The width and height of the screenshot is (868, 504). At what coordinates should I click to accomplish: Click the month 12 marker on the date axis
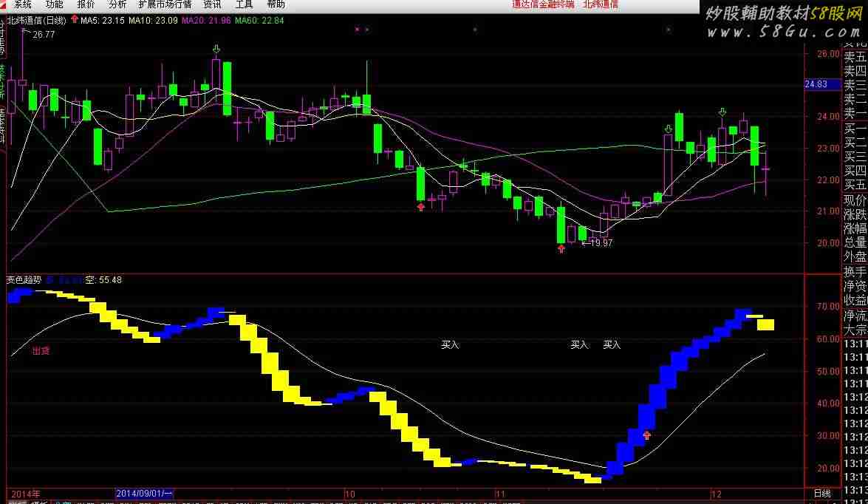click(x=717, y=494)
